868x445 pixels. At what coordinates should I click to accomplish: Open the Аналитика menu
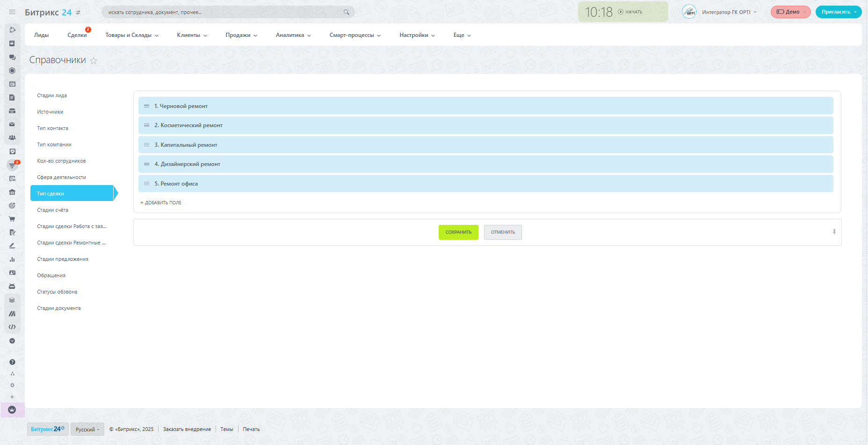coord(293,35)
